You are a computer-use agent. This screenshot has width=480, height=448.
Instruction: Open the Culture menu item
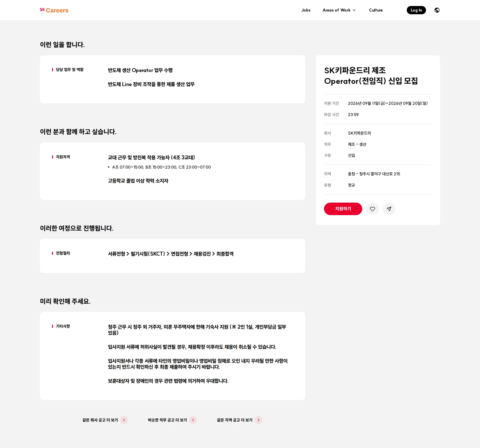pos(376,10)
